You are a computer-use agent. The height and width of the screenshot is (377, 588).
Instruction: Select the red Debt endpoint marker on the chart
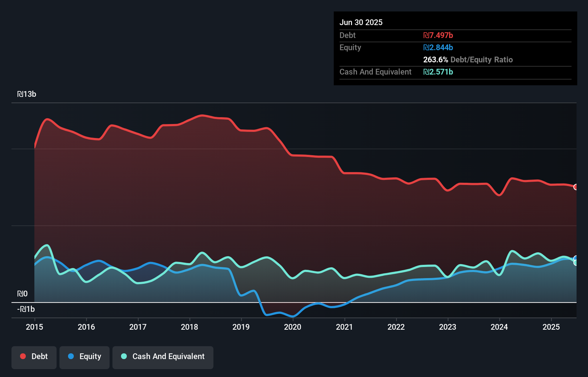pos(576,187)
